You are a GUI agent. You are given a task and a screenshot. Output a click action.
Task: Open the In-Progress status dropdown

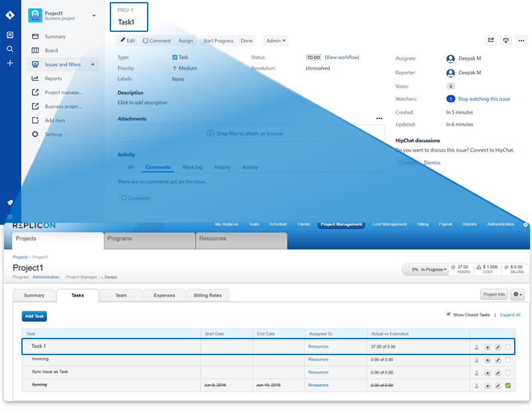click(429, 269)
